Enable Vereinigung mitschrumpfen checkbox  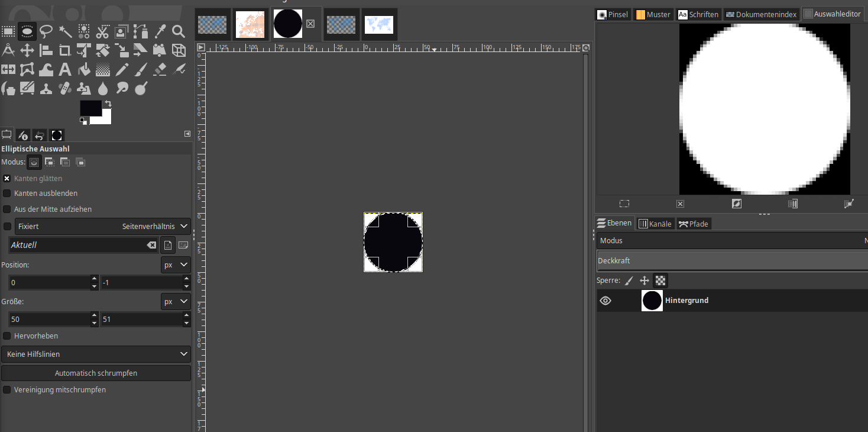7,390
